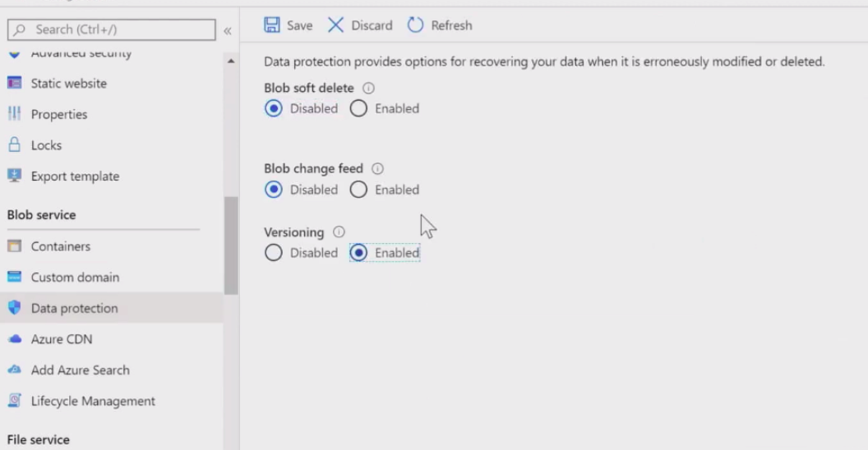Image resolution: width=868 pixels, height=450 pixels.
Task: Set Versioning to Disabled
Action: click(274, 253)
